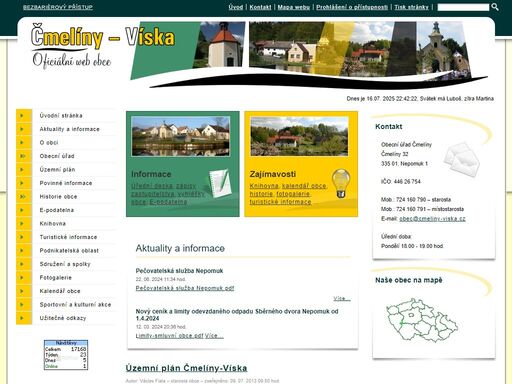The height and width of the screenshot is (384, 512).
Task: Click the double-arrow icon beside Historie obce
Action: (24, 197)
